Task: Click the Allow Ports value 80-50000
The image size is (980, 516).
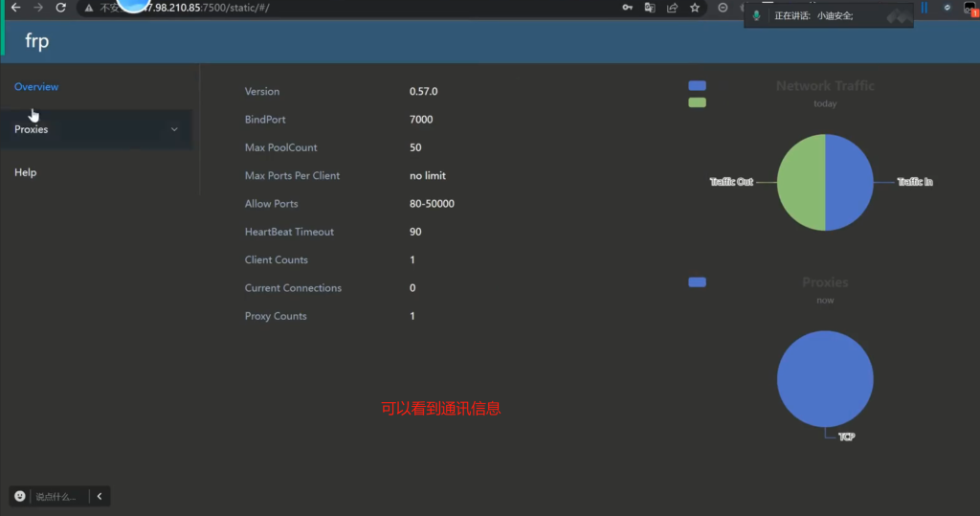Action: pos(432,204)
